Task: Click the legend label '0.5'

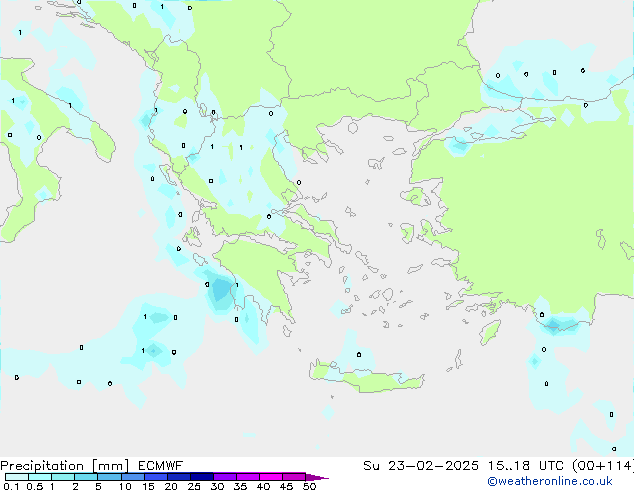Action: tap(35, 486)
